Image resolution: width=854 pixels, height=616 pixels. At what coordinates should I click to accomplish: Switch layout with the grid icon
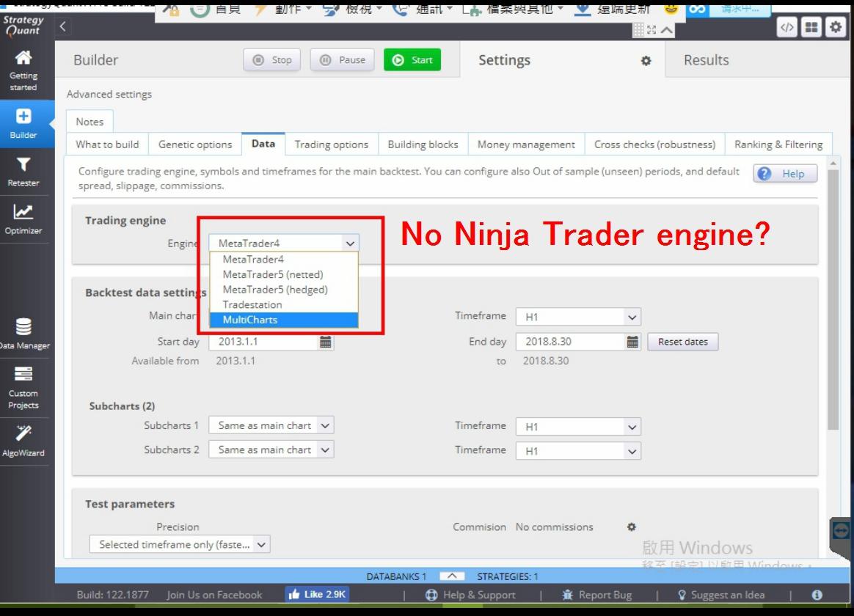811,27
